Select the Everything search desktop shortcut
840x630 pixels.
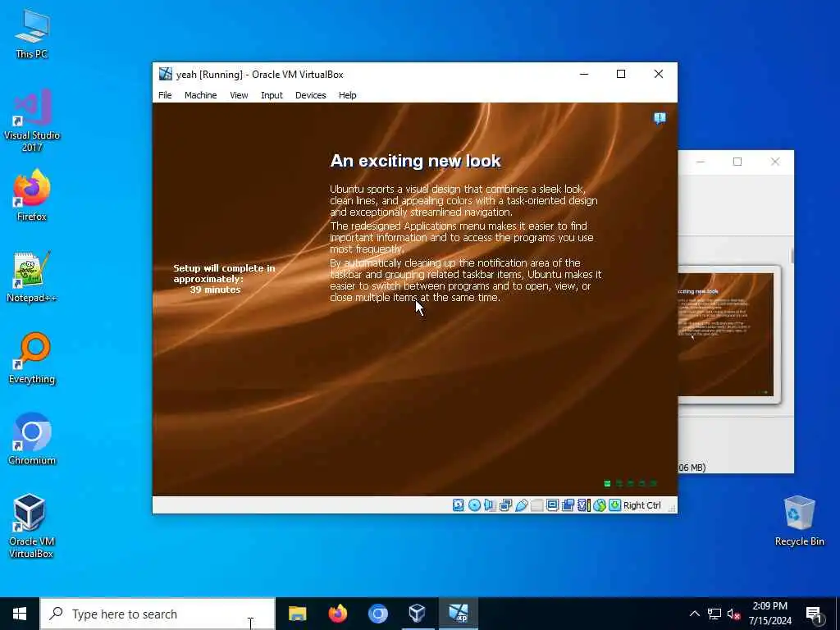tap(32, 358)
